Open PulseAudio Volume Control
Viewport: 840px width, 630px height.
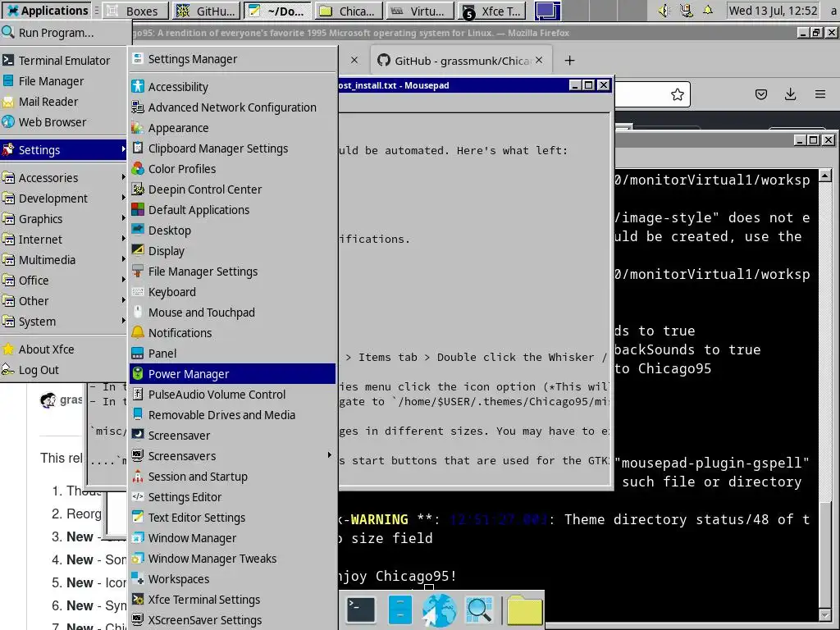(x=232, y=395)
